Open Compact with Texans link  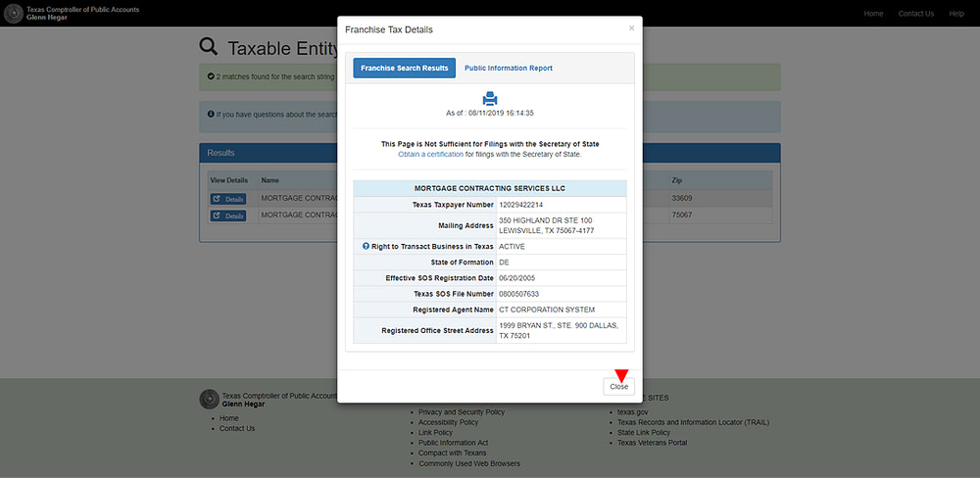(x=453, y=453)
